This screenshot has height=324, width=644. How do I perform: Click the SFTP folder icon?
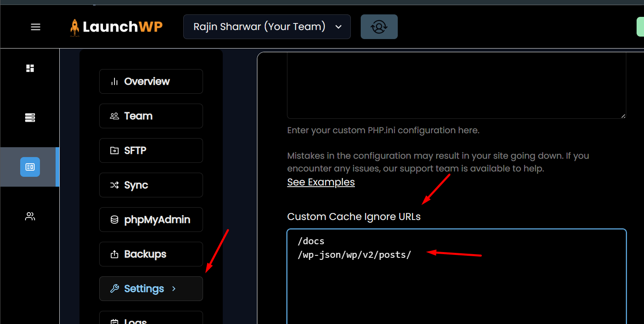(114, 150)
